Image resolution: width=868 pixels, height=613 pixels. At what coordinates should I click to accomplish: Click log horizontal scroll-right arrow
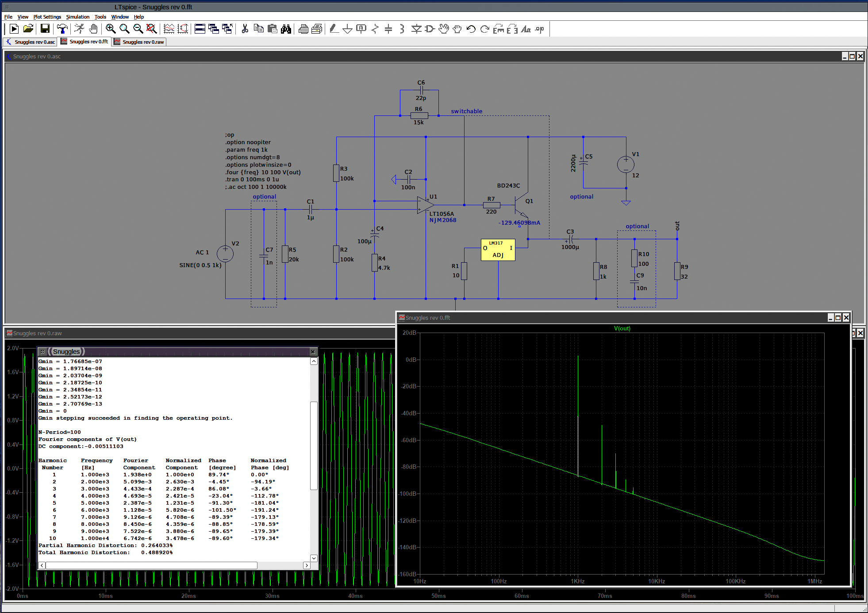coord(307,565)
